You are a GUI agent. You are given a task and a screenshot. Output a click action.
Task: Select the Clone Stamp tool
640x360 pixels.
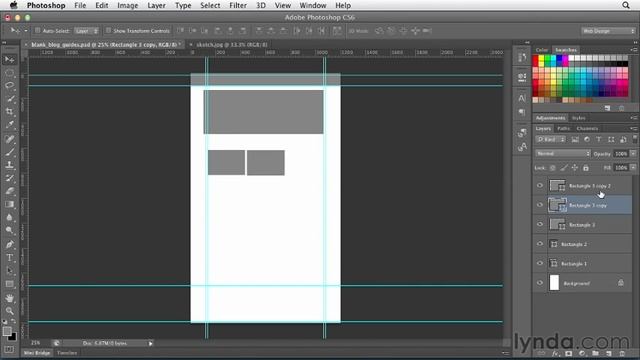pos(9,165)
